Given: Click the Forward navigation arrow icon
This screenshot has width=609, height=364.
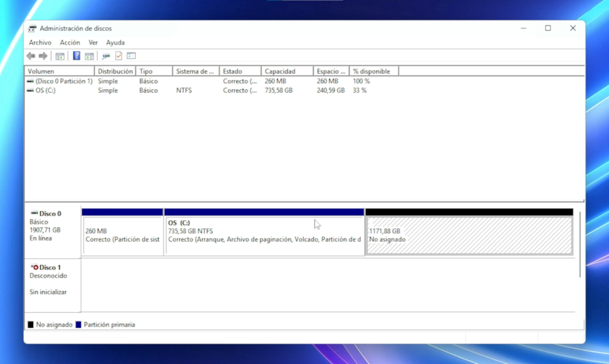Looking at the screenshot, I should [42, 56].
